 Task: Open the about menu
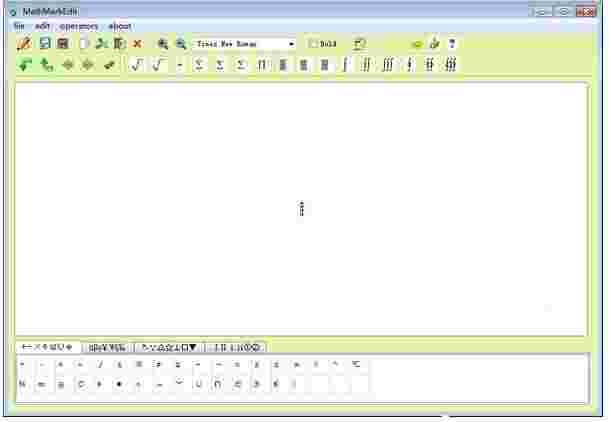click(120, 26)
